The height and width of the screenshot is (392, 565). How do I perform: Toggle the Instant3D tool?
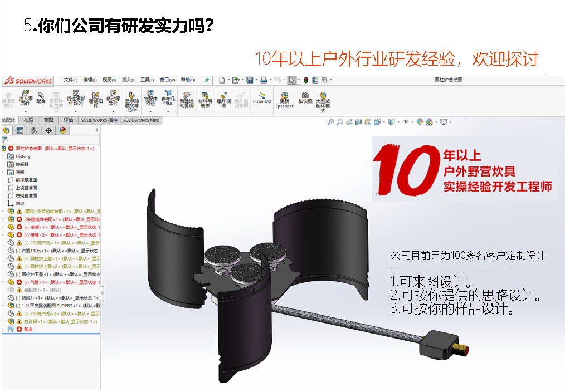click(x=261, y=98)
